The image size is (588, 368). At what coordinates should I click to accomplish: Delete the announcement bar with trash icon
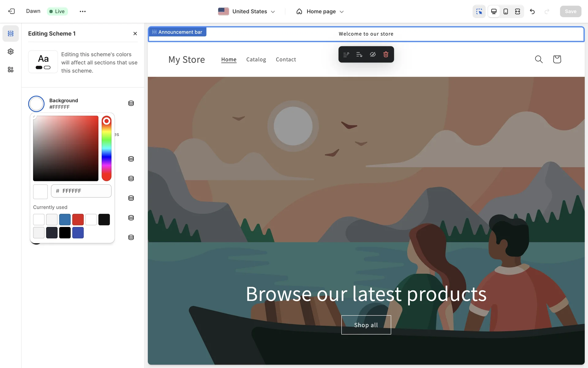386,54
